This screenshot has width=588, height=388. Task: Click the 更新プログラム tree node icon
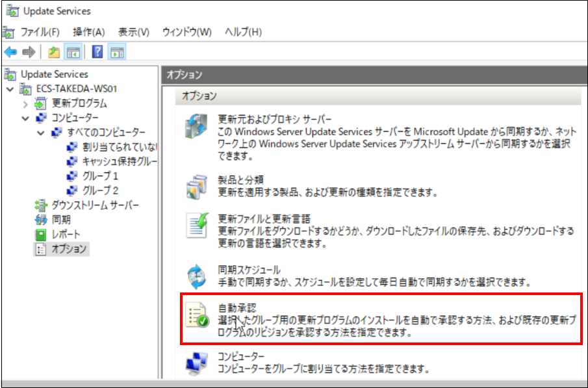coord(40,103)
